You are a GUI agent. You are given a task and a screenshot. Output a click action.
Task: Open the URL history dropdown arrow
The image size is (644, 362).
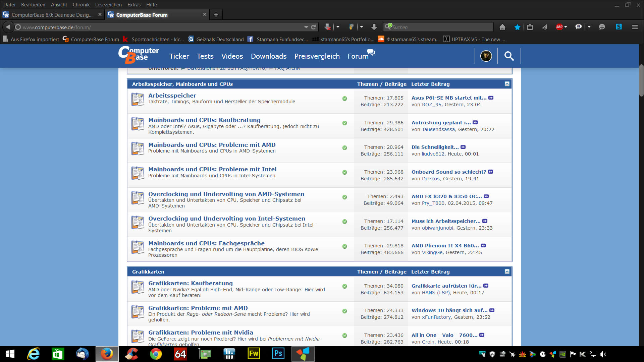point(306,27)
